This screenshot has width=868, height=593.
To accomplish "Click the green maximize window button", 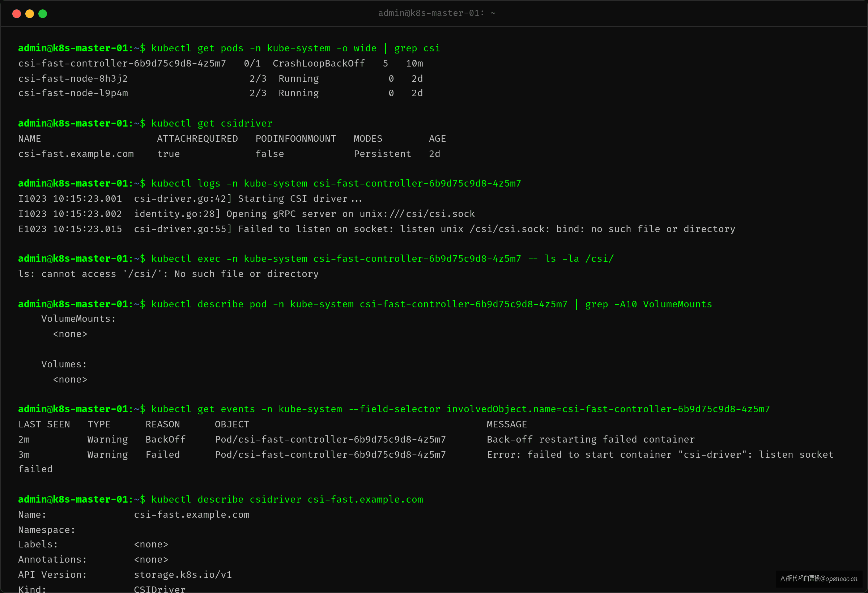I will [x=43, y=14].
